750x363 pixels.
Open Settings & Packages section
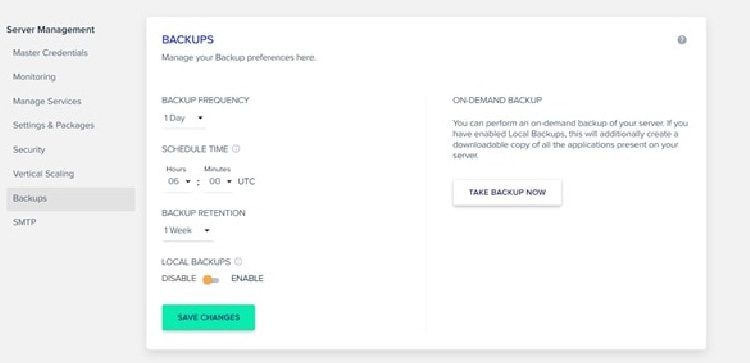pyautogui.click(x=53, y=125)
